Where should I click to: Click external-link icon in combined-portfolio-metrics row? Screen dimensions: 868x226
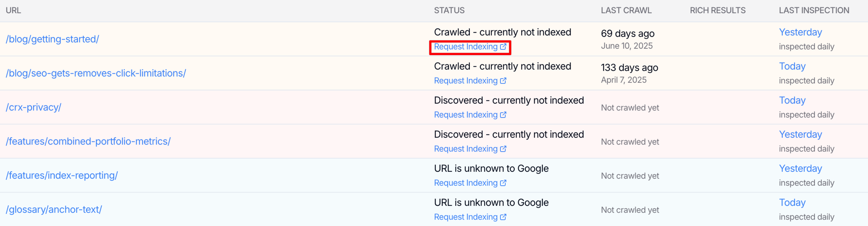point(503,149)
